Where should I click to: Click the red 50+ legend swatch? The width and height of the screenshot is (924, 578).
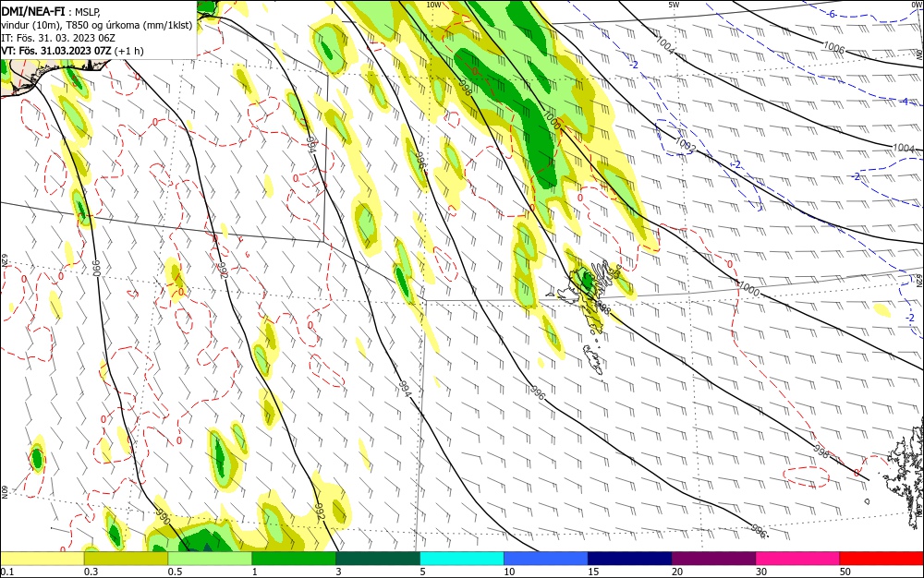click(x=881, y=559)
